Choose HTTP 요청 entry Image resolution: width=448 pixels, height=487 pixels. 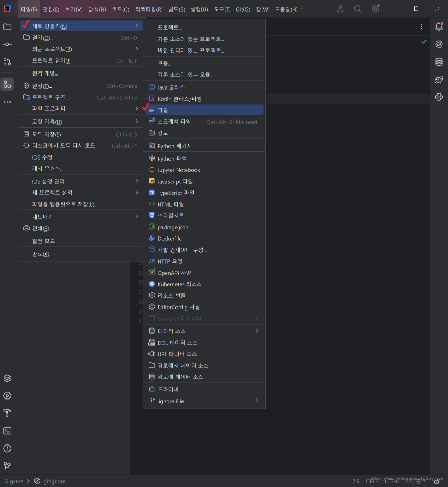click(x=204, y=261)
